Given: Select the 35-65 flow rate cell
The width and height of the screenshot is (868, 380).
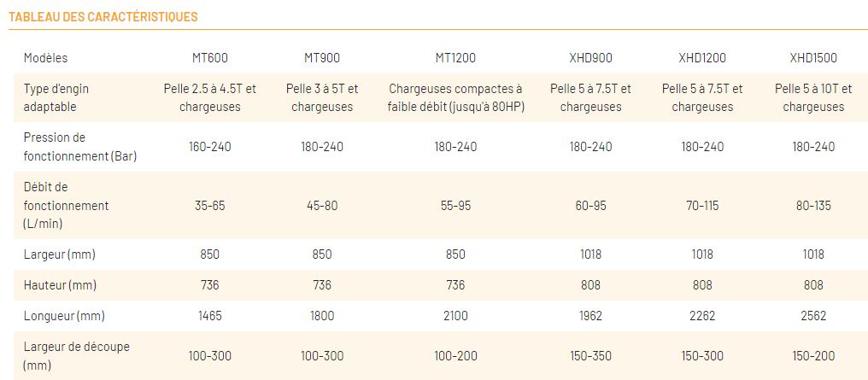Looking at the screenshot, I should (209, 206).
